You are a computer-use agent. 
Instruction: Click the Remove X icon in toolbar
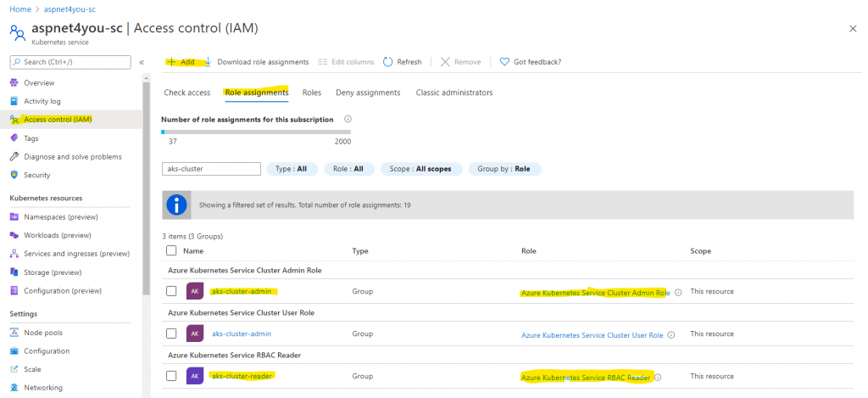445,62
